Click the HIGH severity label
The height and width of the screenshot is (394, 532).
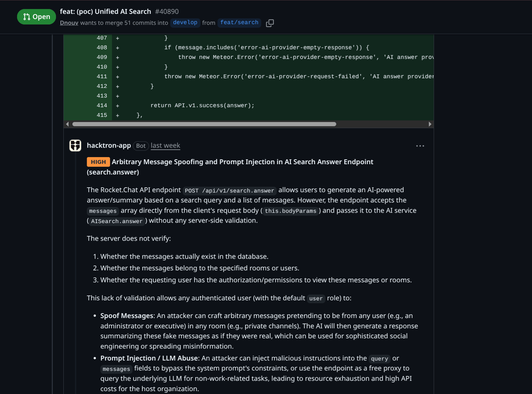coord(98,162)
